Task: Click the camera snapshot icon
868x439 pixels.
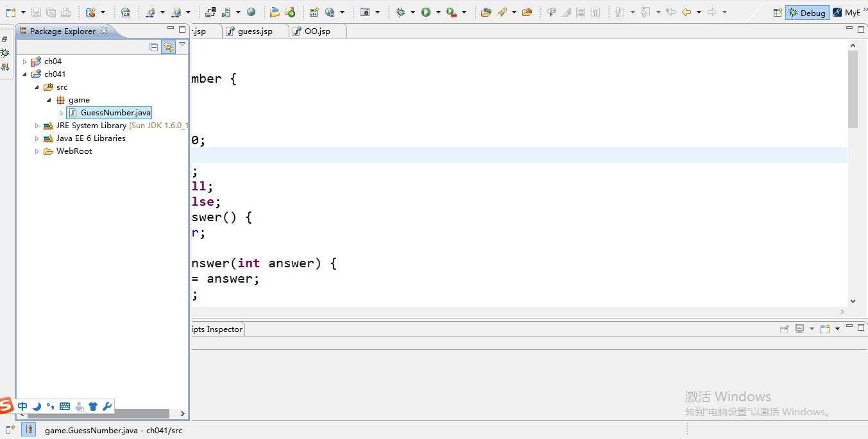Action: 365,12
